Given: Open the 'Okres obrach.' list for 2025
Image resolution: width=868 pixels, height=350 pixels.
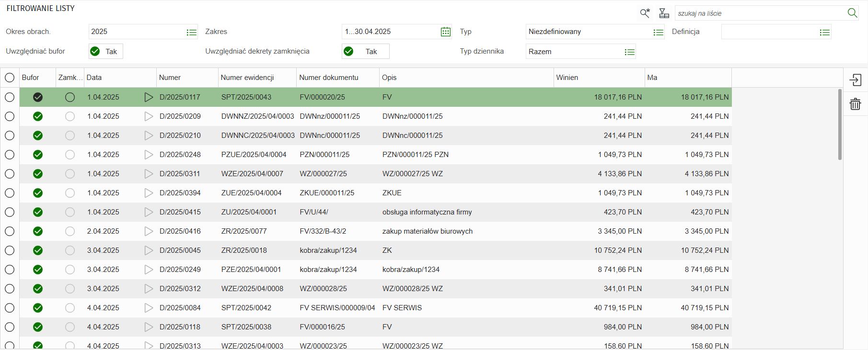Looking at the screenshot, I should pos(191,32).
